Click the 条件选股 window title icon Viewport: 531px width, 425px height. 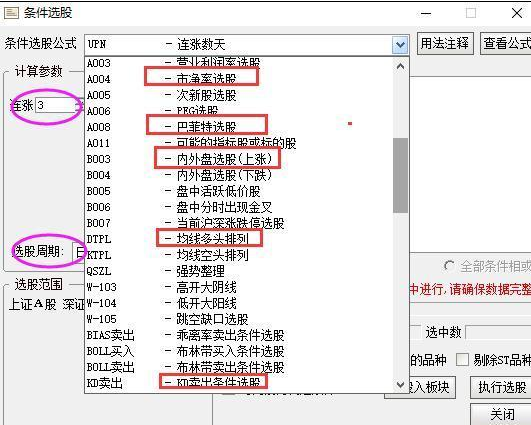pos(11,13)
